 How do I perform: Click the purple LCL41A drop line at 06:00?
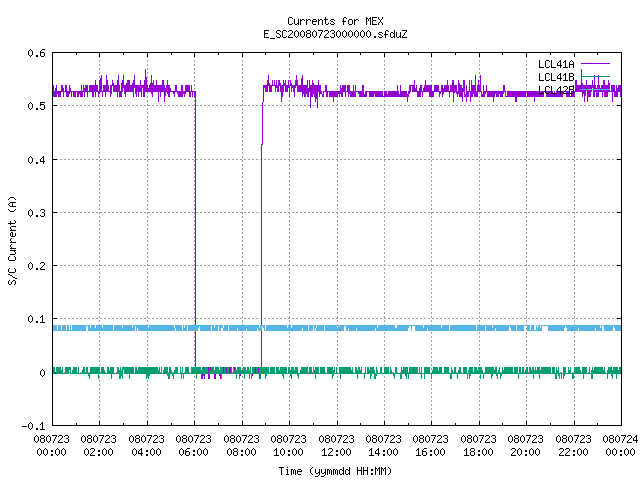point(196,231)
